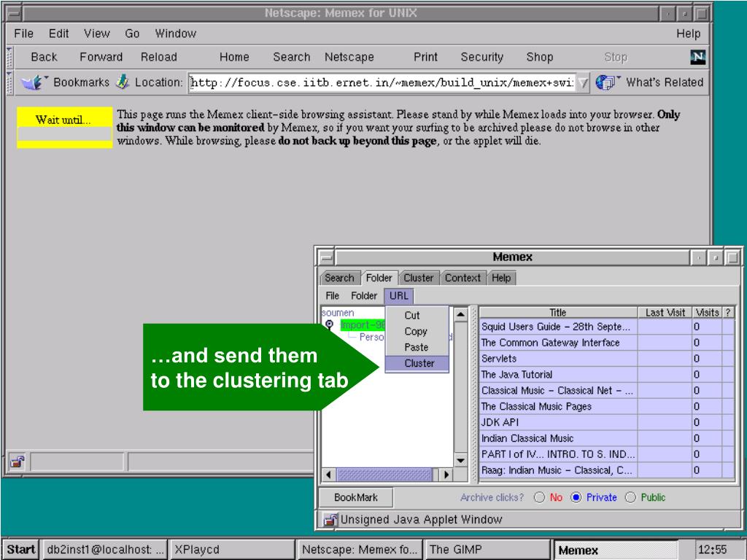This screenshot has width=747, height=560.
Task: Select the JDK API row
Action: pos(606,422)
